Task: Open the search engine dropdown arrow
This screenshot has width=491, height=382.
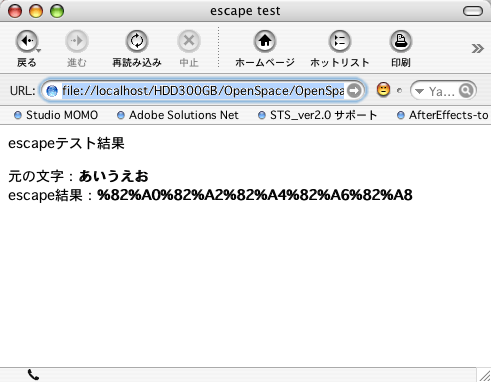Action: (x=419, y=91)
